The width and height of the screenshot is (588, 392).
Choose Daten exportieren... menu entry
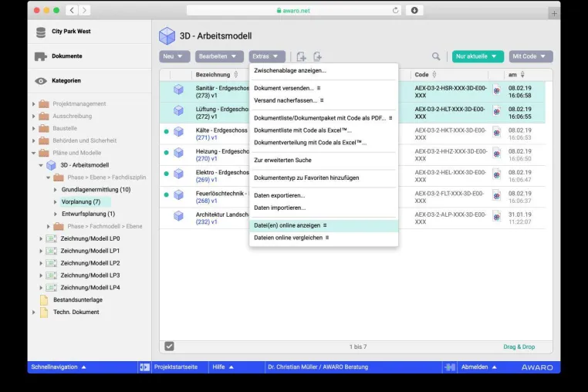tap(323, 195)
